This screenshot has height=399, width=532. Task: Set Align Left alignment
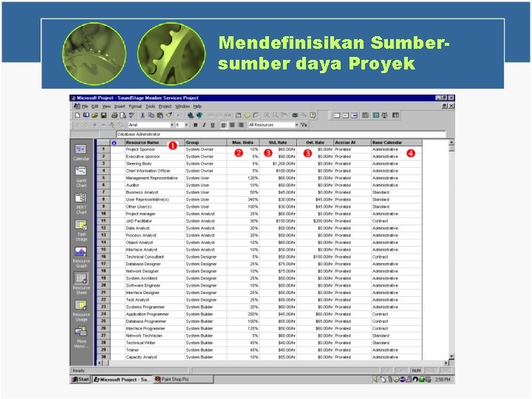point(224,125)
